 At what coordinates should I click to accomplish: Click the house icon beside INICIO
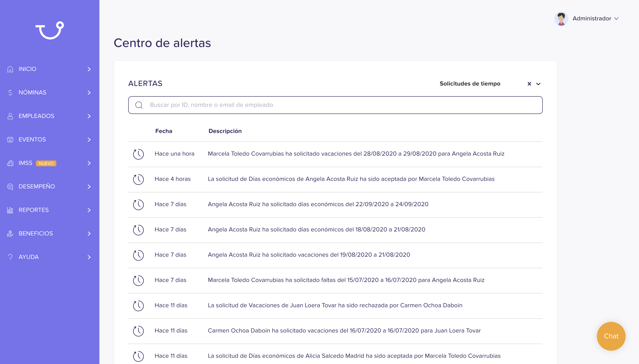(10, 69)
